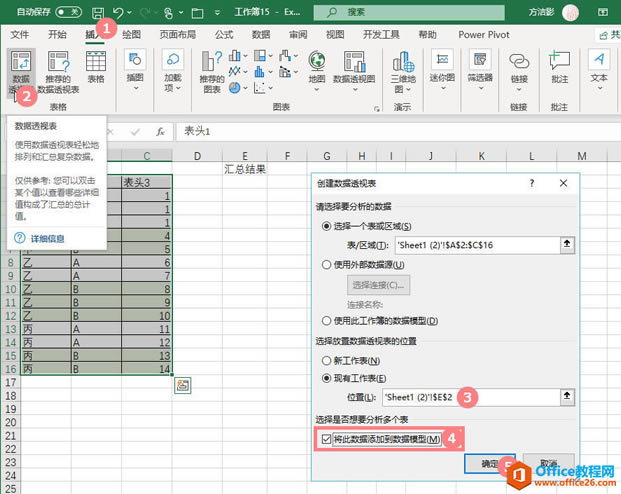Click the Location (位置) input field

point(471,397)
